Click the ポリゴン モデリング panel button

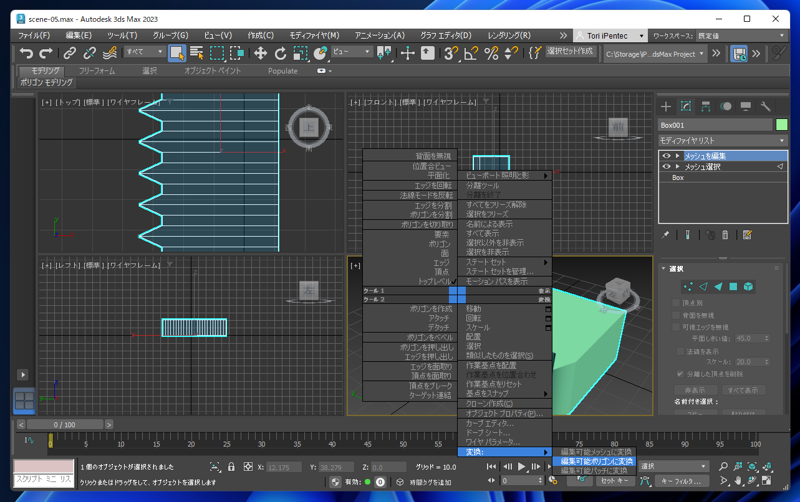coord(46,82)
